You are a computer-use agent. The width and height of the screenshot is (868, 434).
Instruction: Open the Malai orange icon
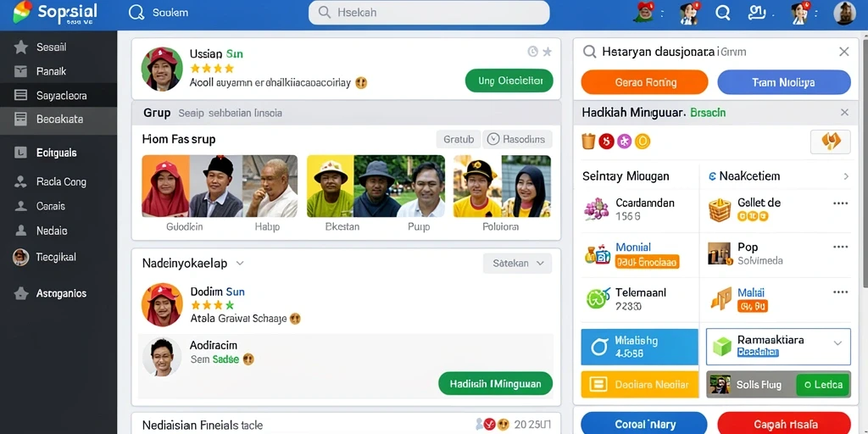point(721,299)
